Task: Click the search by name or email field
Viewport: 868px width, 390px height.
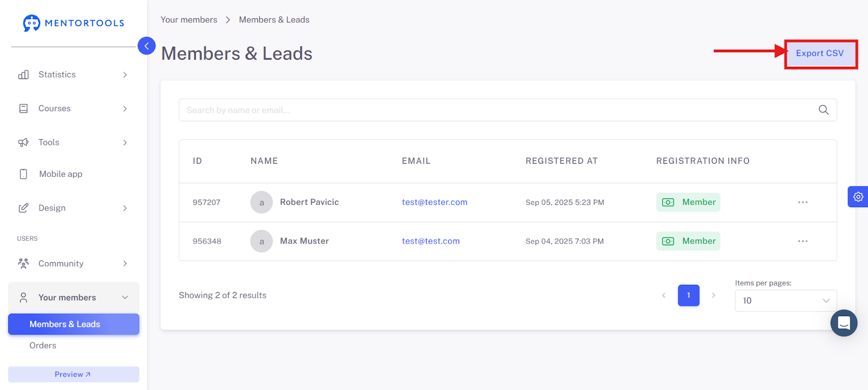Action: (x=507, y=110)
